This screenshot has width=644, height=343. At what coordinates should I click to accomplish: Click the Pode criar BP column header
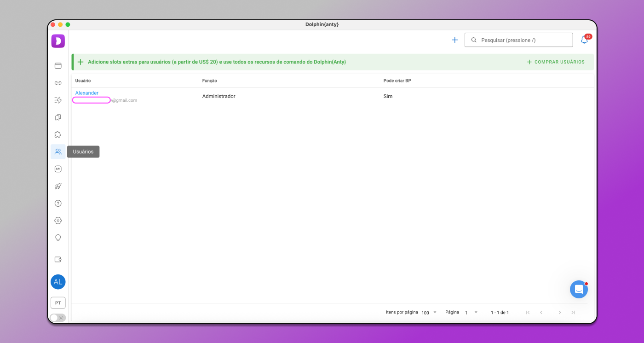[x=397, y=81]
